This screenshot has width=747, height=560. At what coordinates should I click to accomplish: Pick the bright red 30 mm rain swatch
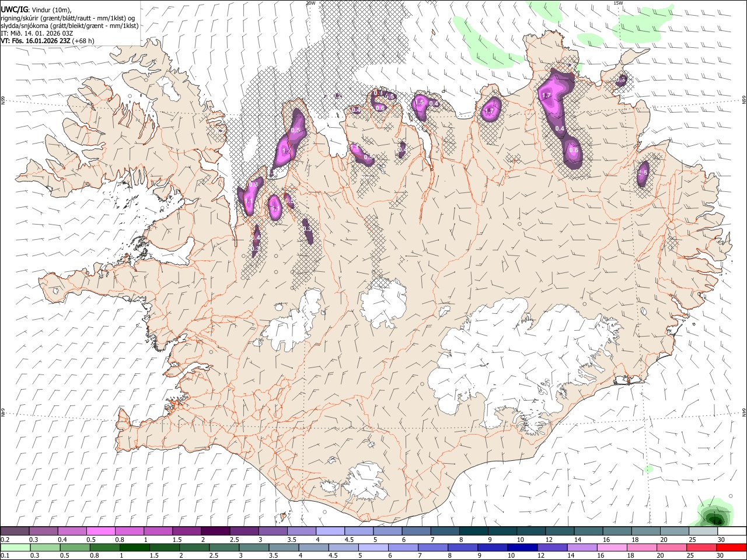731,547
